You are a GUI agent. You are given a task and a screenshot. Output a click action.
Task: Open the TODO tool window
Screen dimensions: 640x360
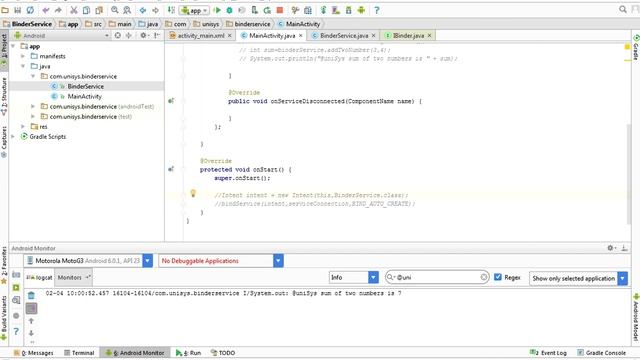(x=223, y=353)
